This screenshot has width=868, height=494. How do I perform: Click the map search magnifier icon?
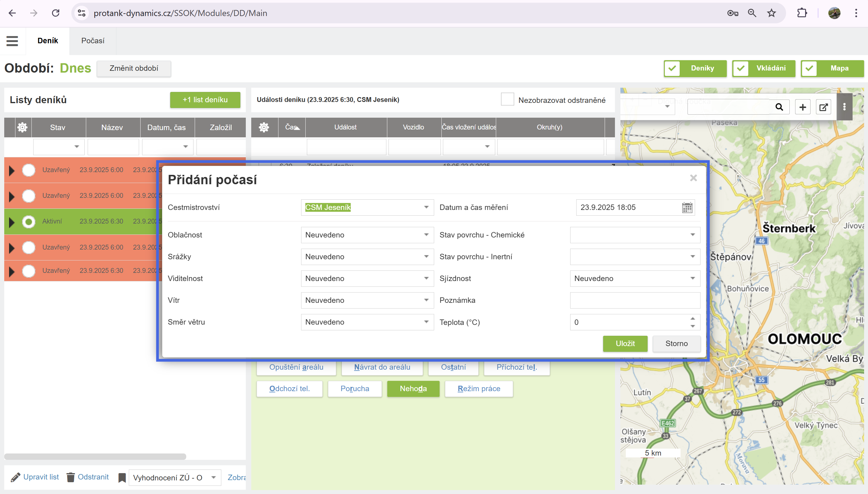pos(779,107)
